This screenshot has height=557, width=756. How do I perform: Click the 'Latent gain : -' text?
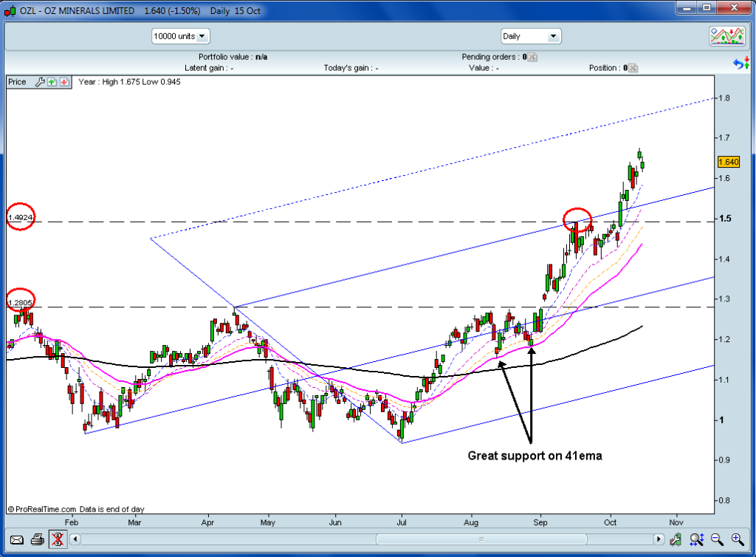(209, 68)
